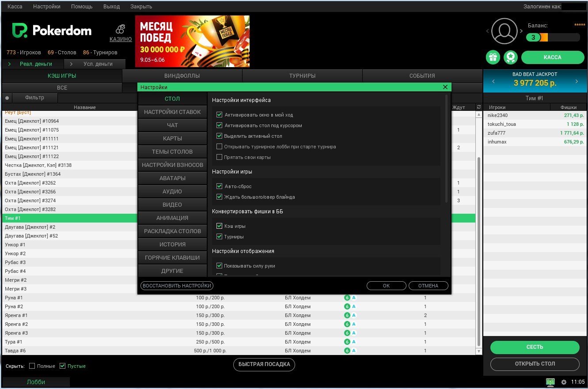
Task: Click the network connection status icon
Action: (550, 382)
